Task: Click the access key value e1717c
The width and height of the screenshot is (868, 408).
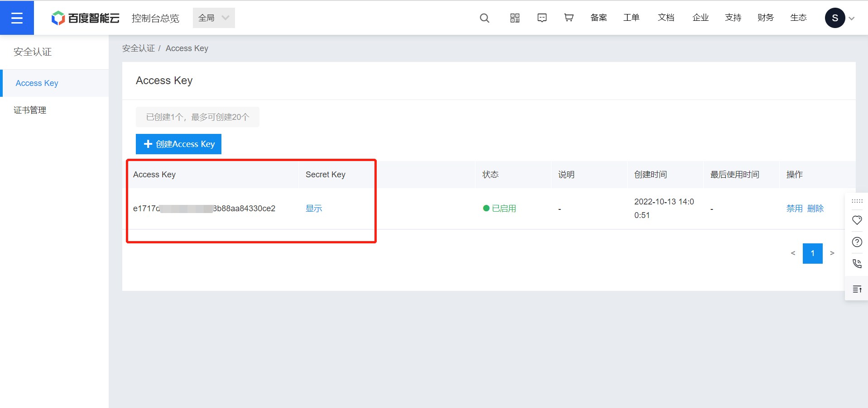Action: [x=204, y=209]
